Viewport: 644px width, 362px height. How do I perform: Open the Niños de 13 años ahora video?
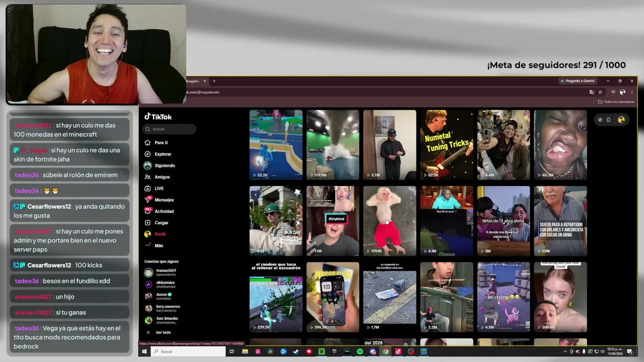pyautogui.click(x=504, y=221)
